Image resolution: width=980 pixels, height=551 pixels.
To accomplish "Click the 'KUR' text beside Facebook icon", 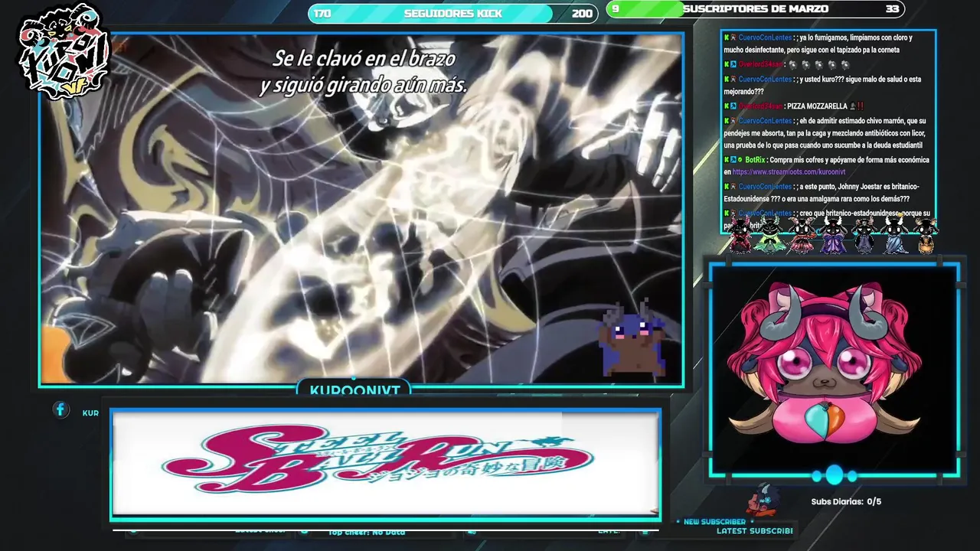I will (90, 413).
